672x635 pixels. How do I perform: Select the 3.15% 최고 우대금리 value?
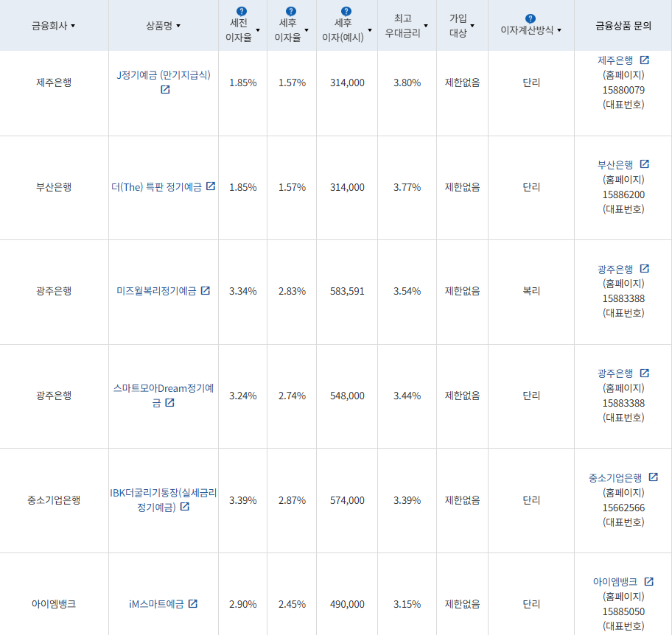coord(407,604)
